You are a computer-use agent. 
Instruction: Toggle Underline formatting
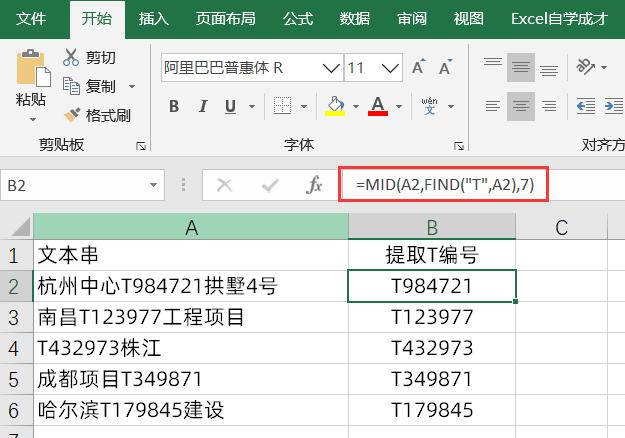(x=230, y=106)
